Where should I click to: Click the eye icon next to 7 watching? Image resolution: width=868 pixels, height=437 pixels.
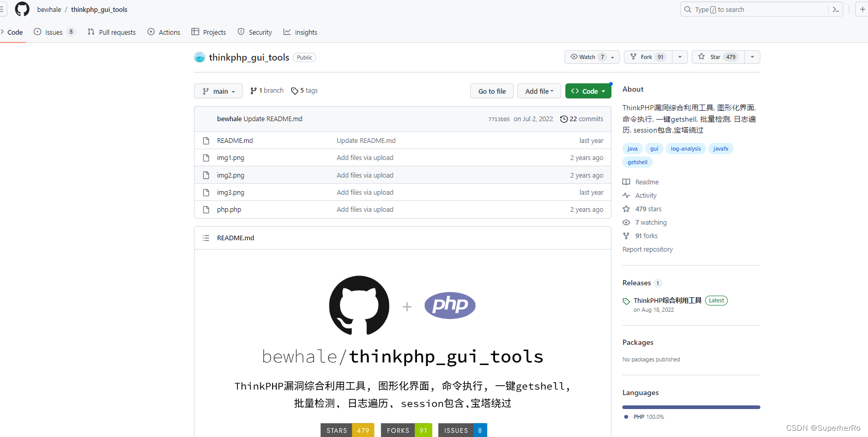626,223
